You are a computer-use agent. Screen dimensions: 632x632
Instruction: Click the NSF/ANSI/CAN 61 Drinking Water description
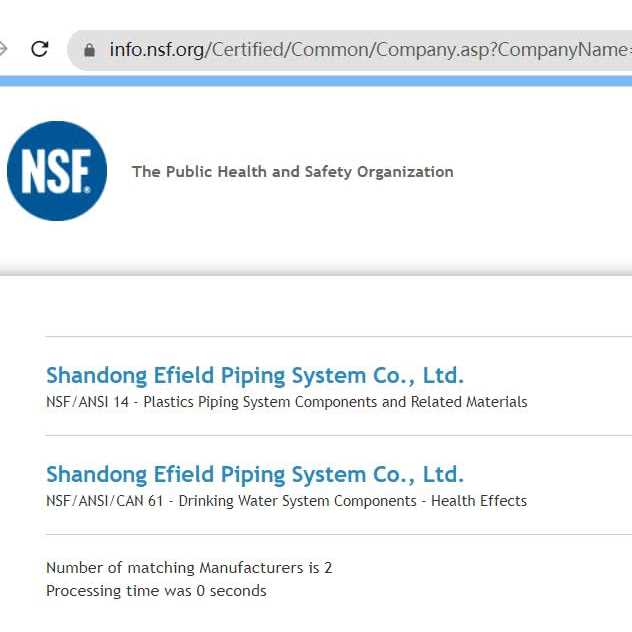(x=286, y=500)
